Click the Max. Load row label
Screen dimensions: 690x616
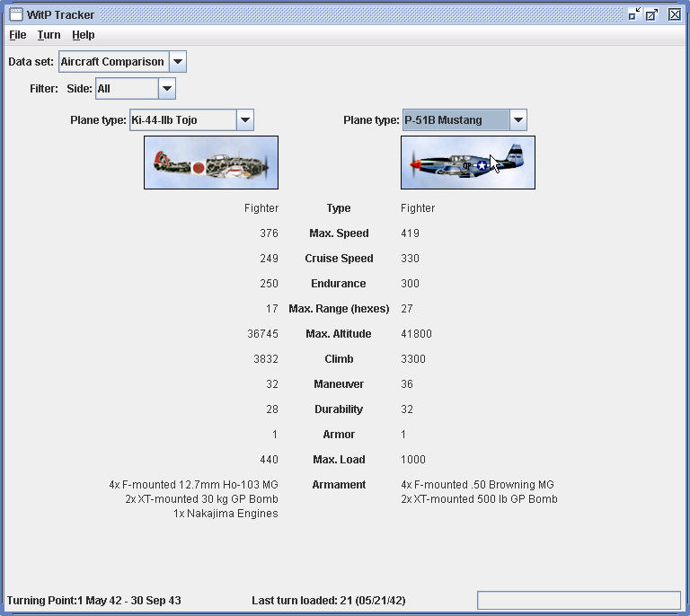click(339, 460)
